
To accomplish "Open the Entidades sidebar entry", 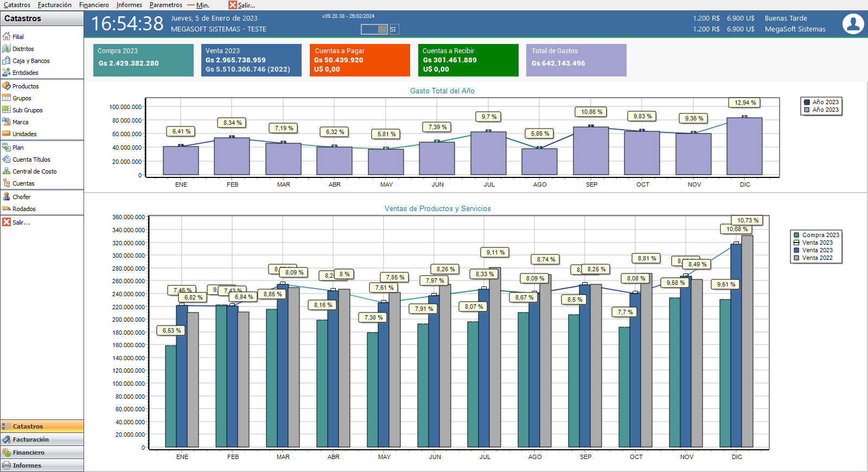I will point(21,73).
